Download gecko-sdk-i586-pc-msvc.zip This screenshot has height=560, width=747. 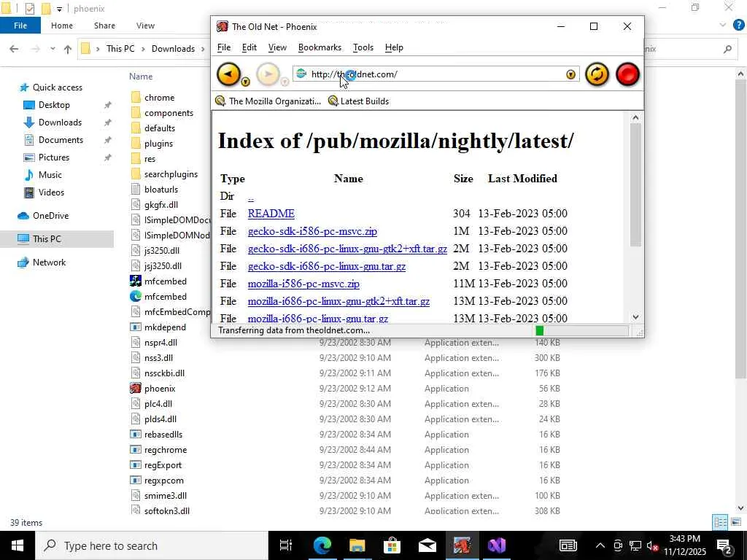click(x=312, y=231)
